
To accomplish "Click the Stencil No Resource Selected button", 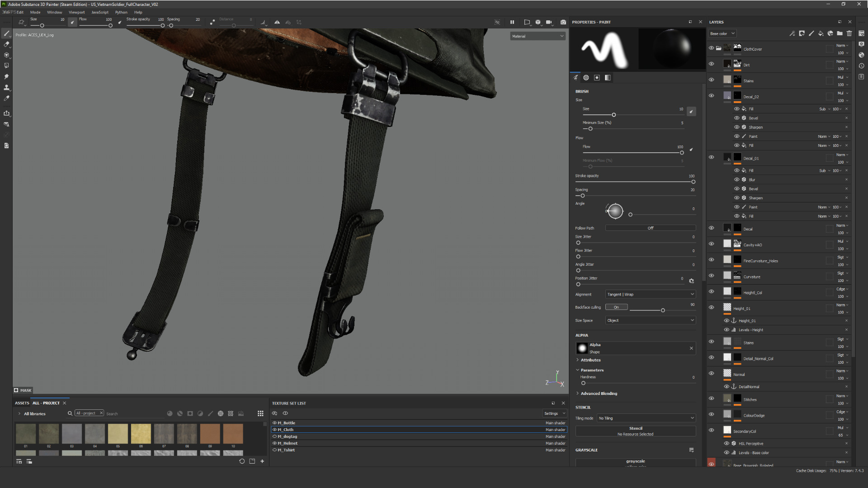I will click(635, 431).
